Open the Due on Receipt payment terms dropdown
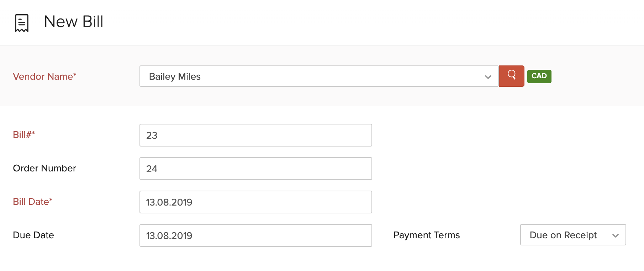 569,235
